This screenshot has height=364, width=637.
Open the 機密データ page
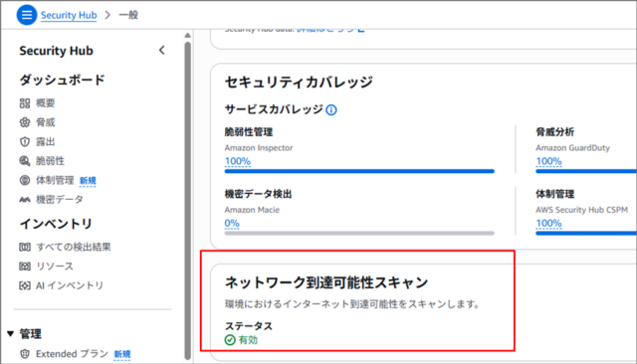[60, 199]
